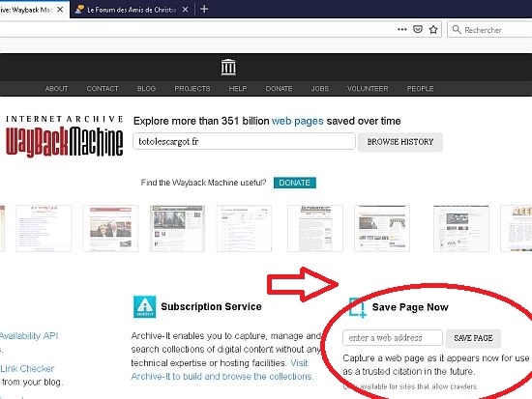Click the Wayback Machine logo
Viewport: 532px width, 399px height.
(x=64, y=136)
